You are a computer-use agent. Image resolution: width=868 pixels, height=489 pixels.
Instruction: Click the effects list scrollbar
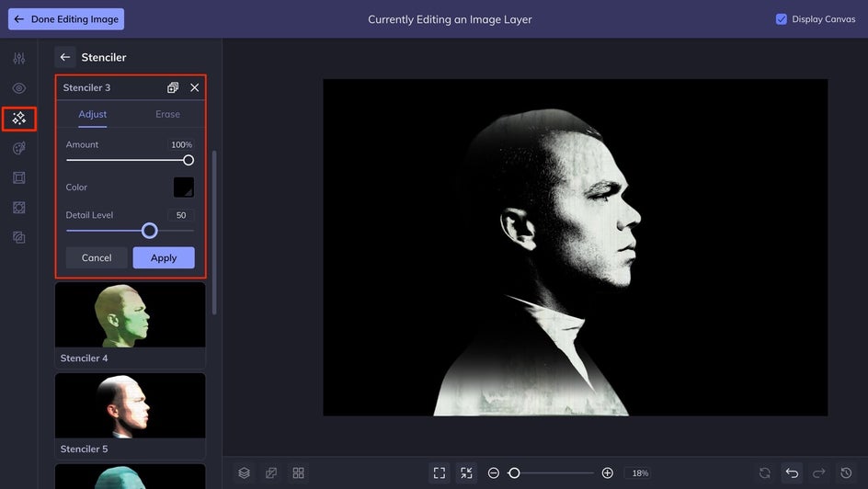point(214,233)
